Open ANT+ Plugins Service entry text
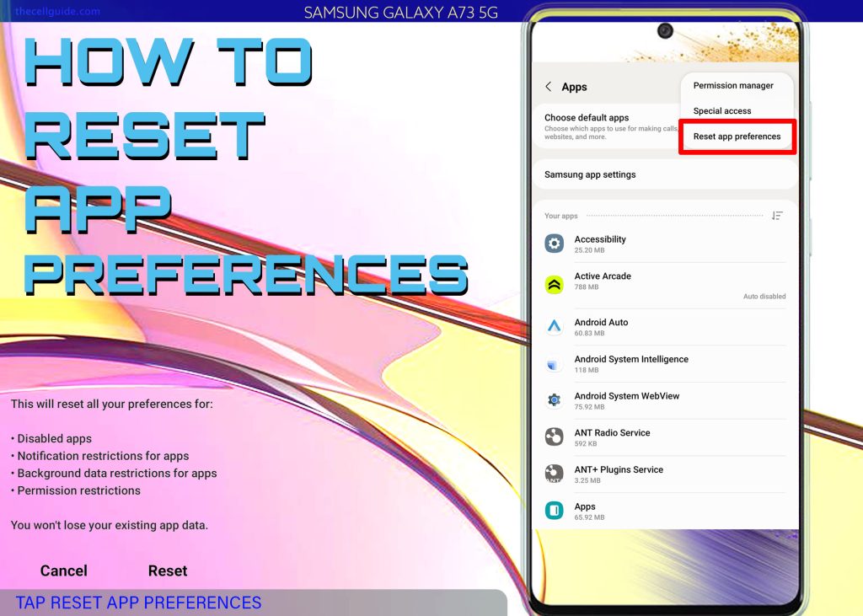The width and height of the screenshot is (863, 616). [619, 474]
